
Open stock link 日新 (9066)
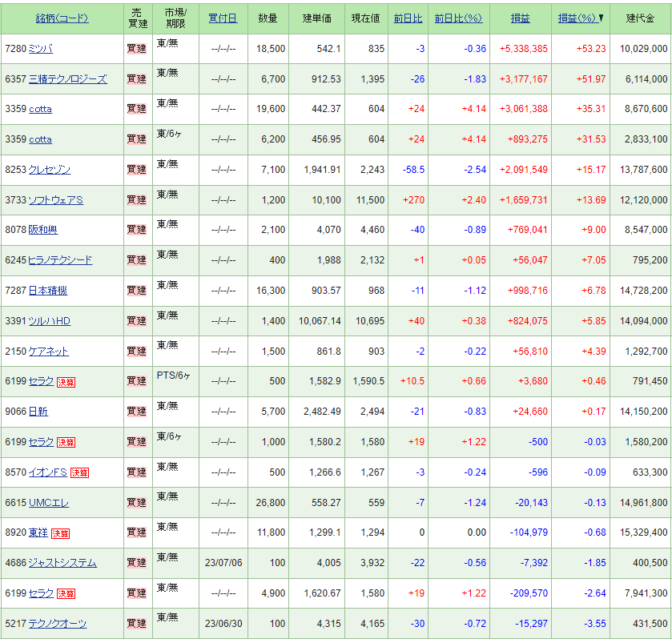pyautogui.click(x=38, y=412)
